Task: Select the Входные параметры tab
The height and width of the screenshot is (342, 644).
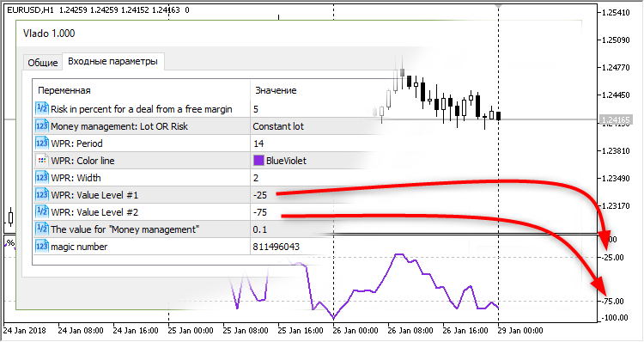Action: coord(113,62)
